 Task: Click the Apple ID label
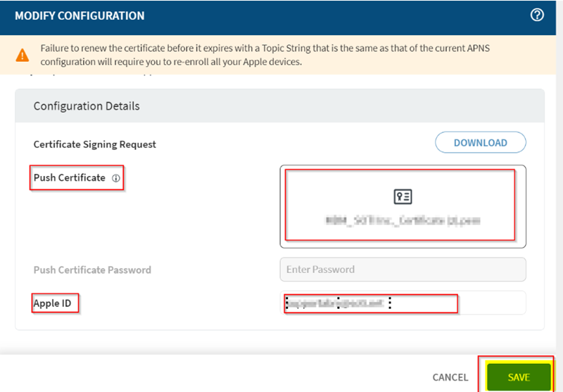55,303
